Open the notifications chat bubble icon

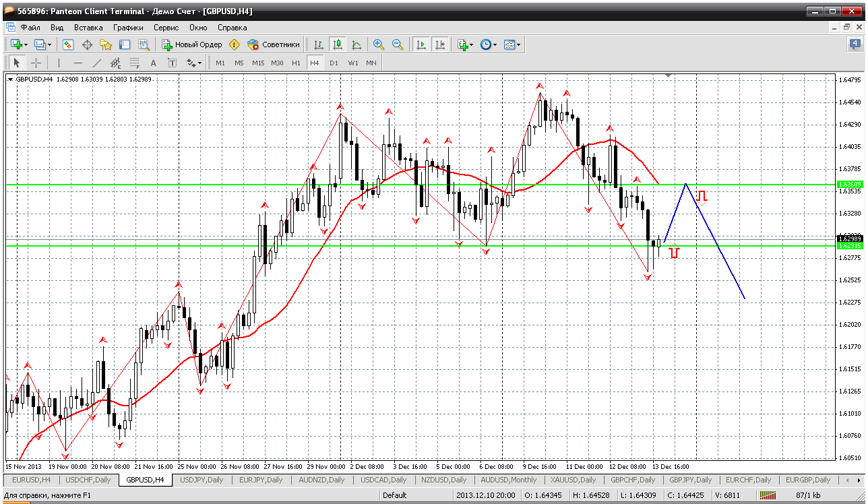(855, 44)
